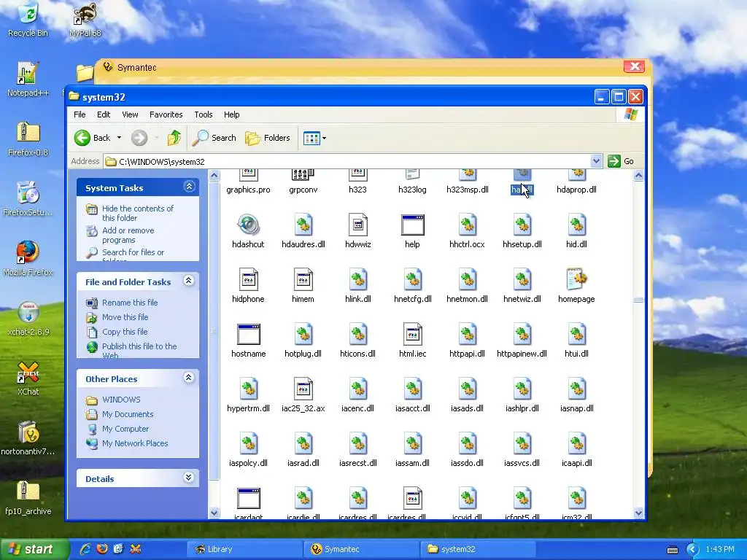This screenshot has width=747, height=560.
Task: Collapse the System Tasks panel
Action: [189, 187]
